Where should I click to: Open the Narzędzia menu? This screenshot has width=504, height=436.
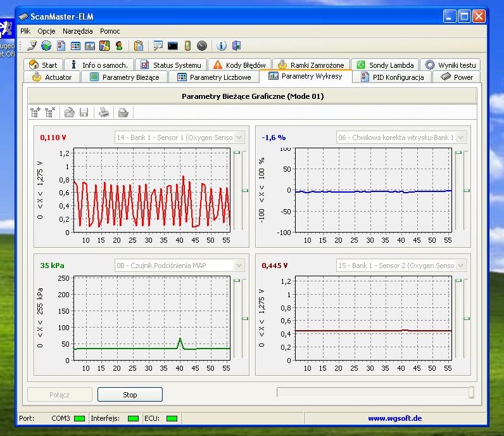coord(77,30)
